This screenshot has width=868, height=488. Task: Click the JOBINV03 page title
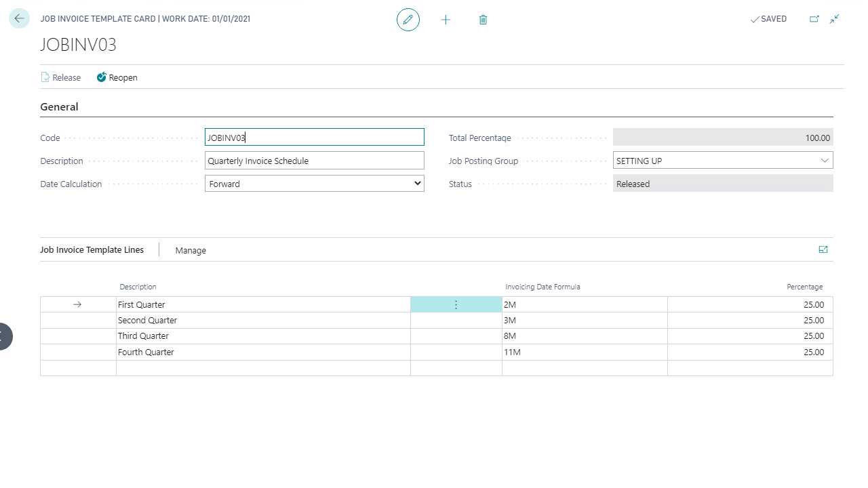tap(79, 45)
